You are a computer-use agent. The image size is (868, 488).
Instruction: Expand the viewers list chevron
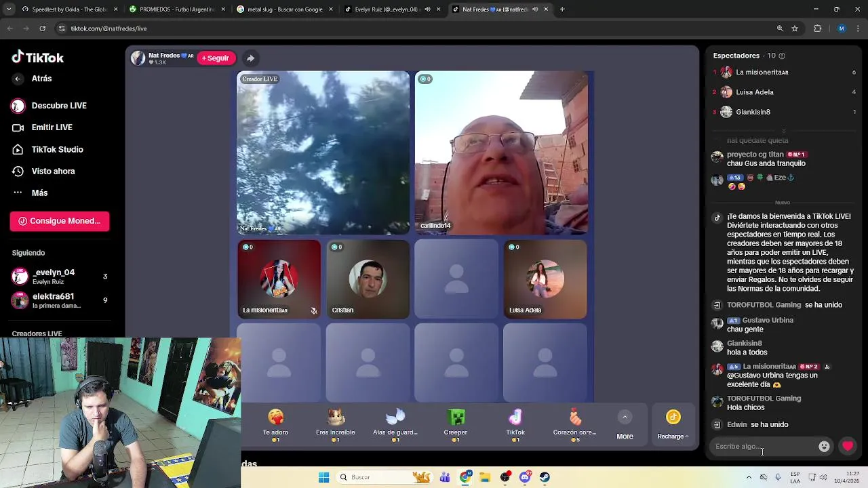[x=784, y=130]
